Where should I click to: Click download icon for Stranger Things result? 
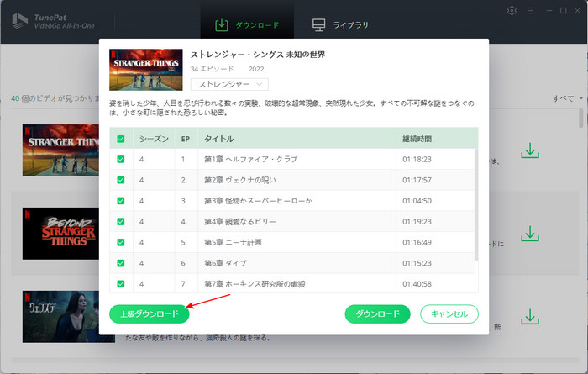tap(530, 150)
